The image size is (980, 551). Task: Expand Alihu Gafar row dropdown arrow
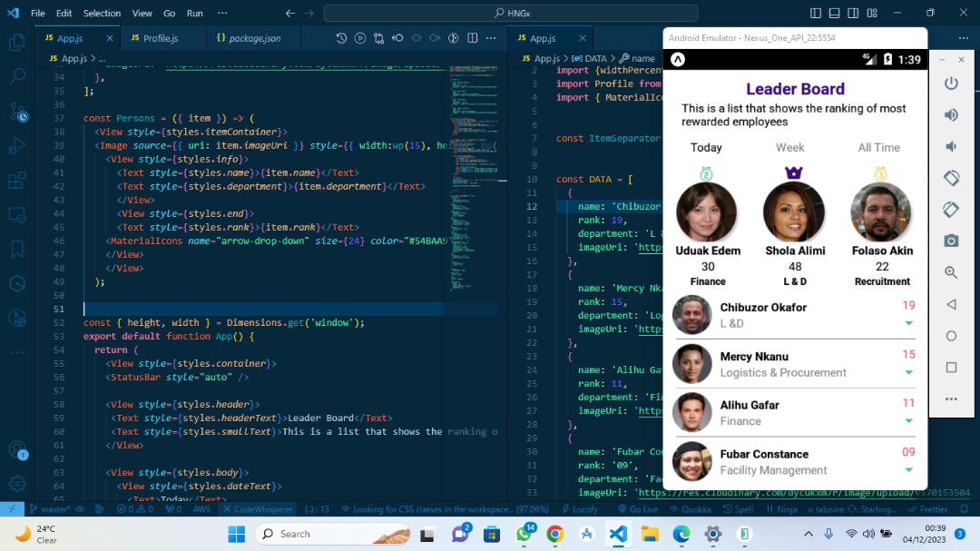click(908, 421)
